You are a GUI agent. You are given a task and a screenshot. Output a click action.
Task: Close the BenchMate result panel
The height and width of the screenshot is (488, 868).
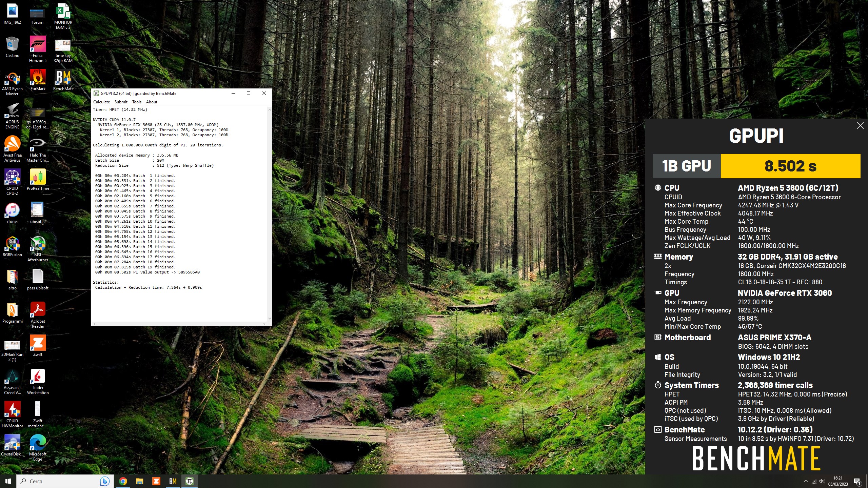pyautogui.click(x=860, y=126)
